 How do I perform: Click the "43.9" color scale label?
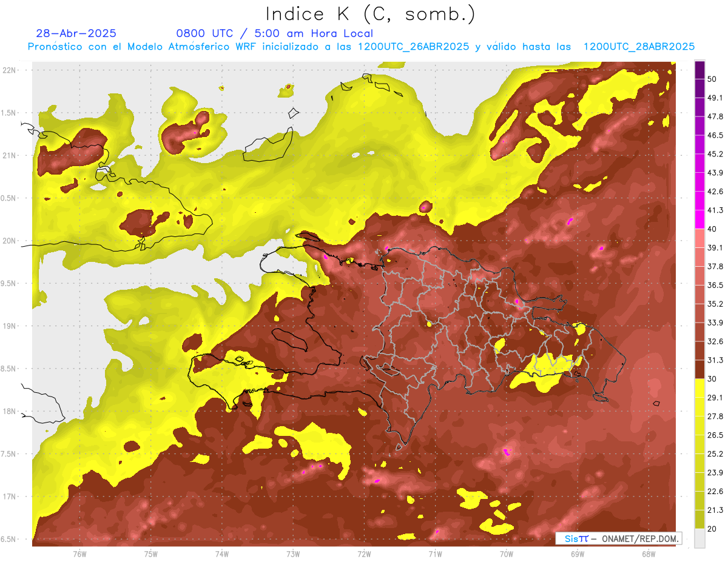(715, 173)
